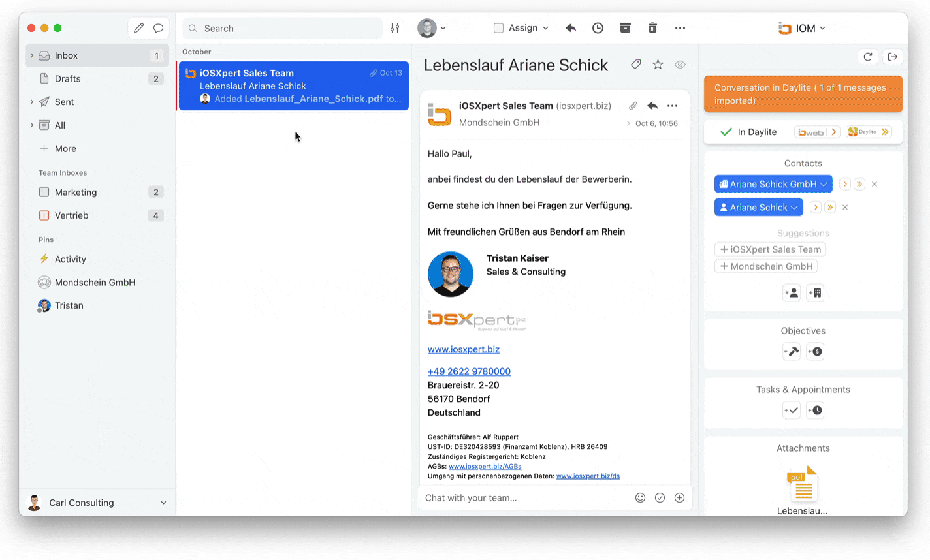Add iOSXpert Sales Team suggestion
This screenshot has height=560, width=930.
pyautogui.click(x=770, y=249)
